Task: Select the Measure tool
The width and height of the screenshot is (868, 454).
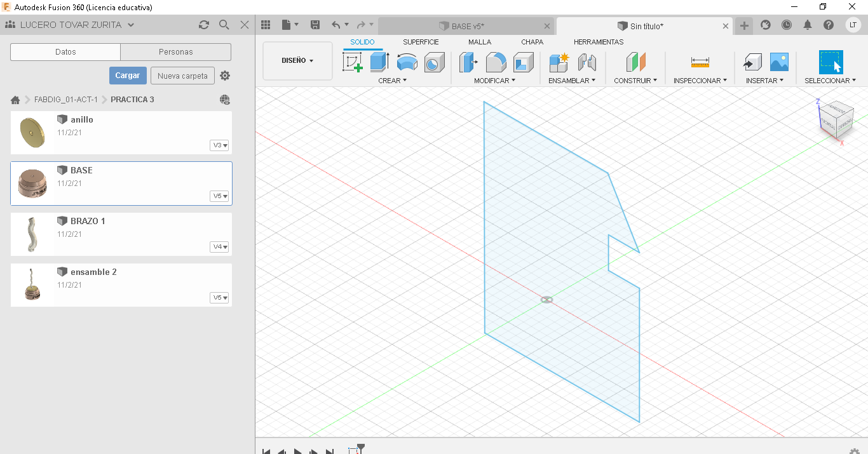Action: (x=700, y=62)
